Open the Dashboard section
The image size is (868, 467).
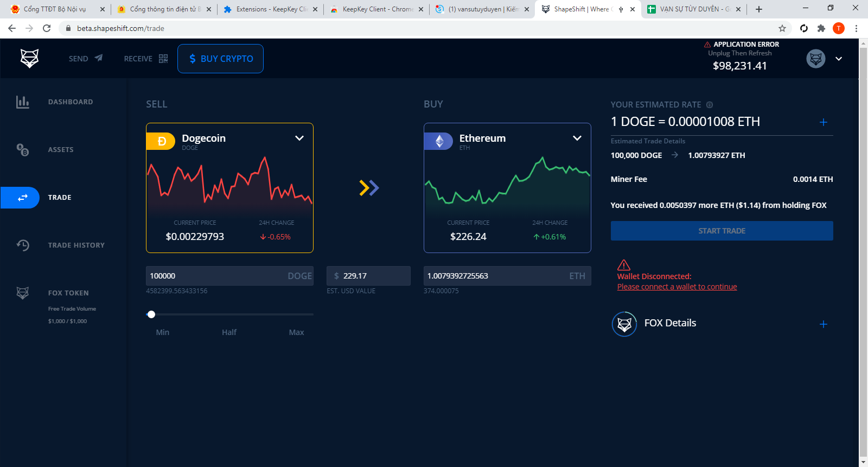pos(71,102)
